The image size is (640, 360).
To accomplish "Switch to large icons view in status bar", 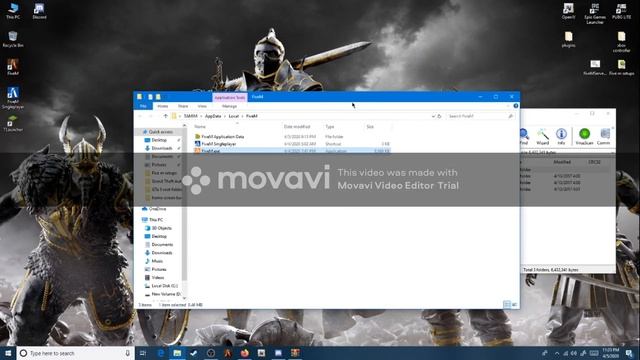I will pyautogui.click(x=514, y=304).
